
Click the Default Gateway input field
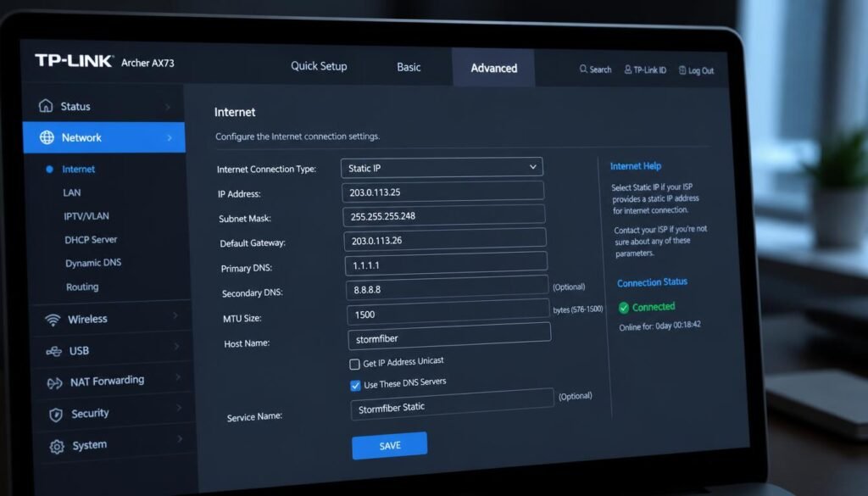pos(445,240)
